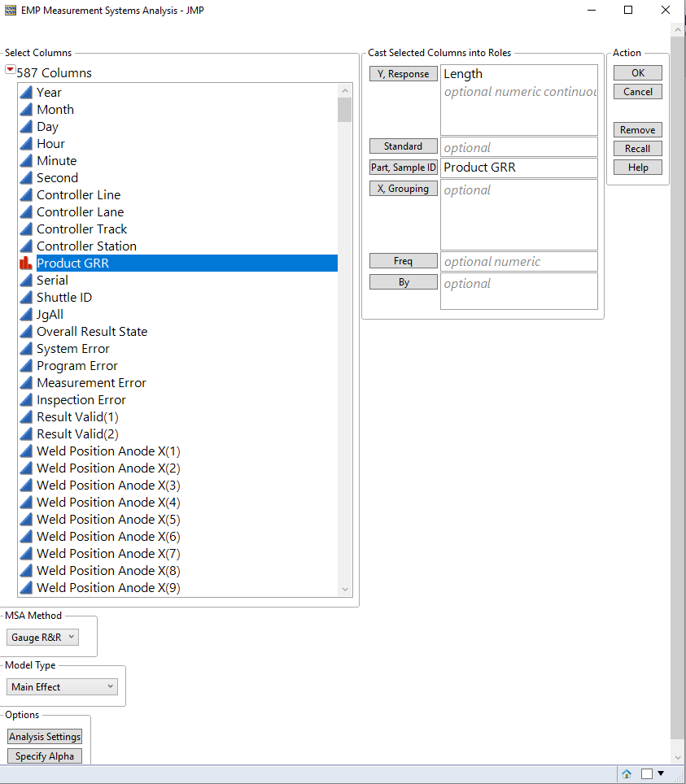This screenshot has width=686, height=784.
Task: Click the nominal red bar icon of Product GRR
Action: coord(26,263)
